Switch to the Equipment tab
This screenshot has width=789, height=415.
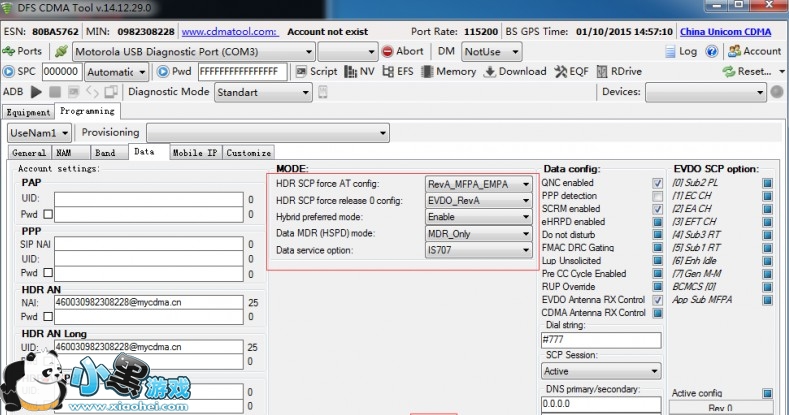pos(28,112)
